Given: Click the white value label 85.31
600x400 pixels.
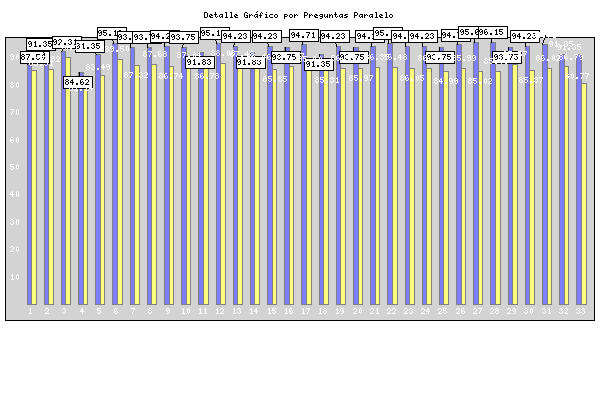Looking at the screenshot, I should [x=327, y=80].
